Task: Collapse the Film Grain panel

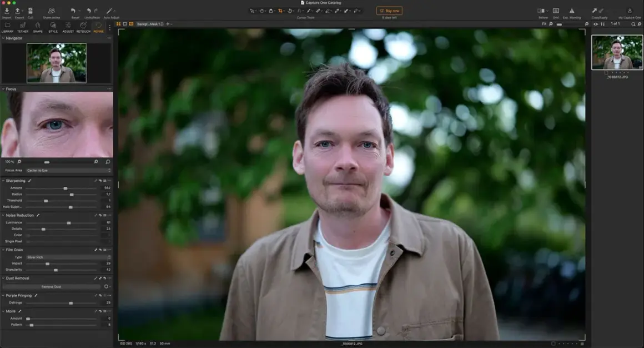Action: [x=3, y=250]
